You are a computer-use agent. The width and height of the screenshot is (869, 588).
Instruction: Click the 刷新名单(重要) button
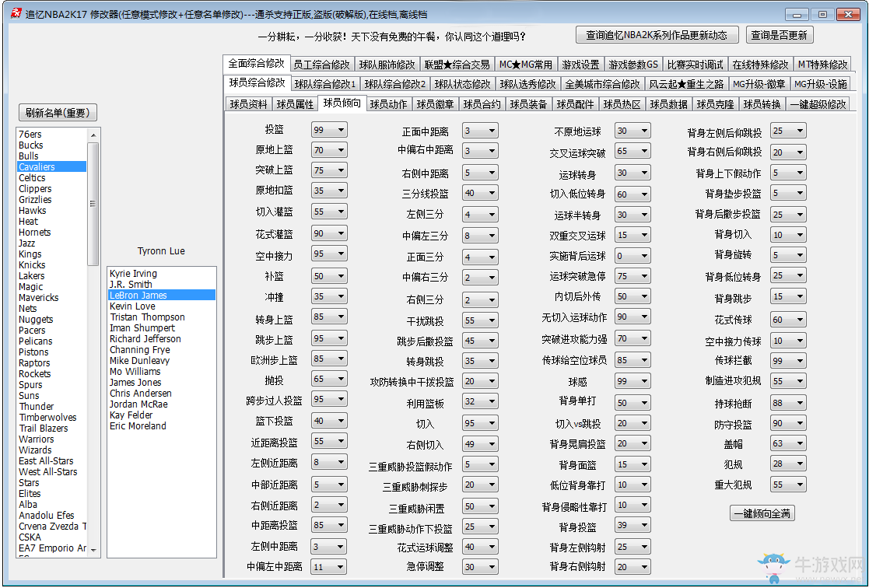[x=58, y=113]
